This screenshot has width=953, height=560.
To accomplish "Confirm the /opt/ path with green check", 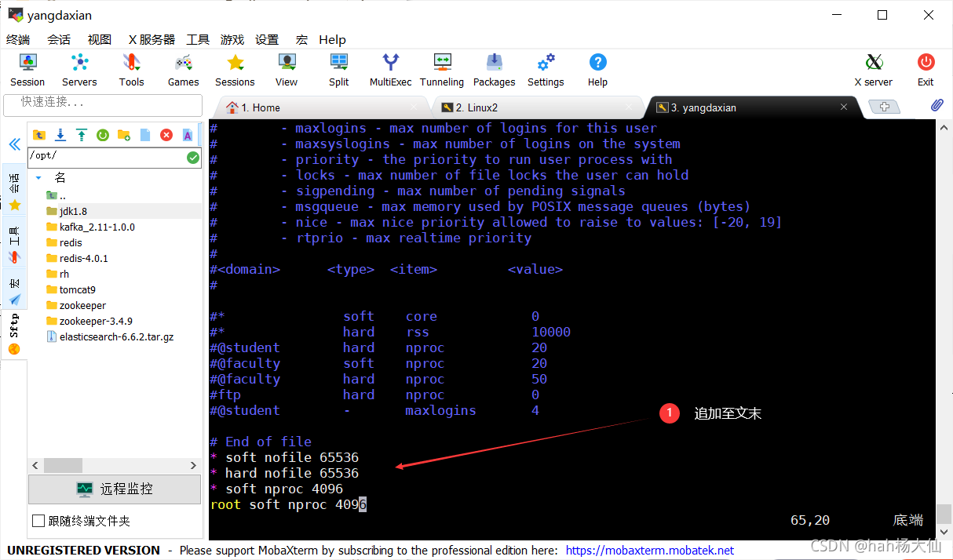I will (193, 157).
